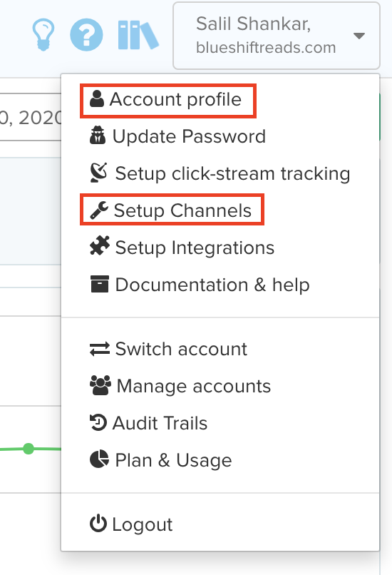Click the pie chart icon beside Plan & Usage

(99, 459)
